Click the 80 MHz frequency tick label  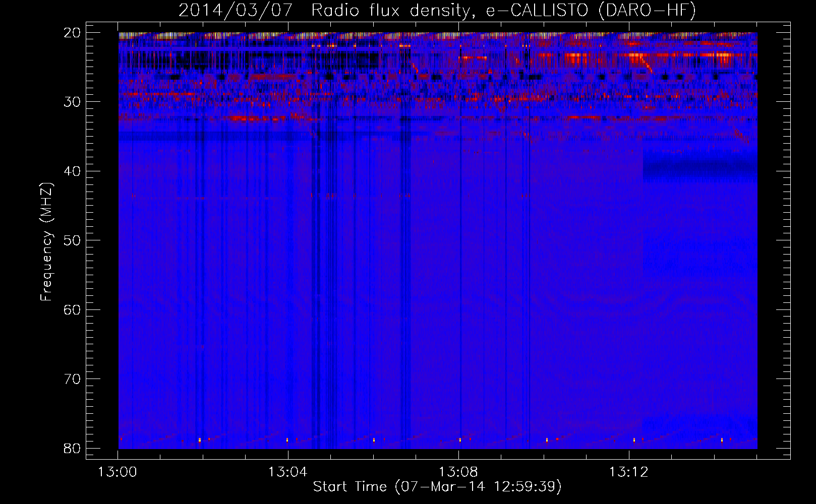tap(73, 448)
